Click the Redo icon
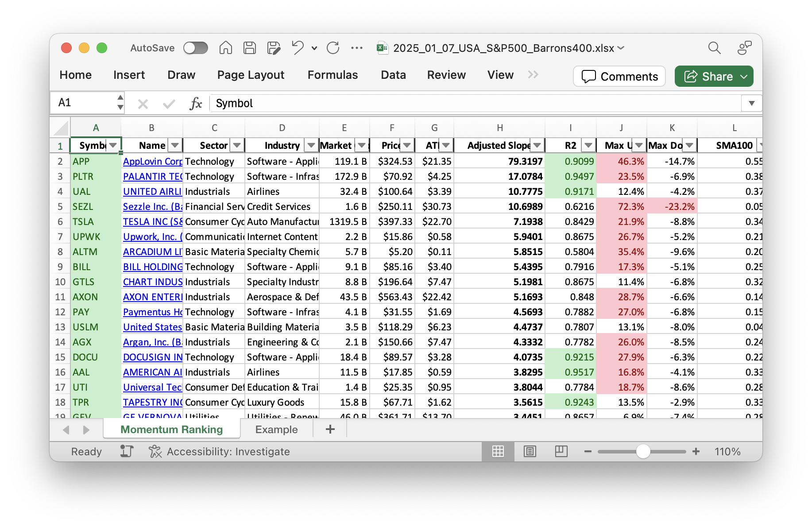812x527 pixels. tap(333, 48)
